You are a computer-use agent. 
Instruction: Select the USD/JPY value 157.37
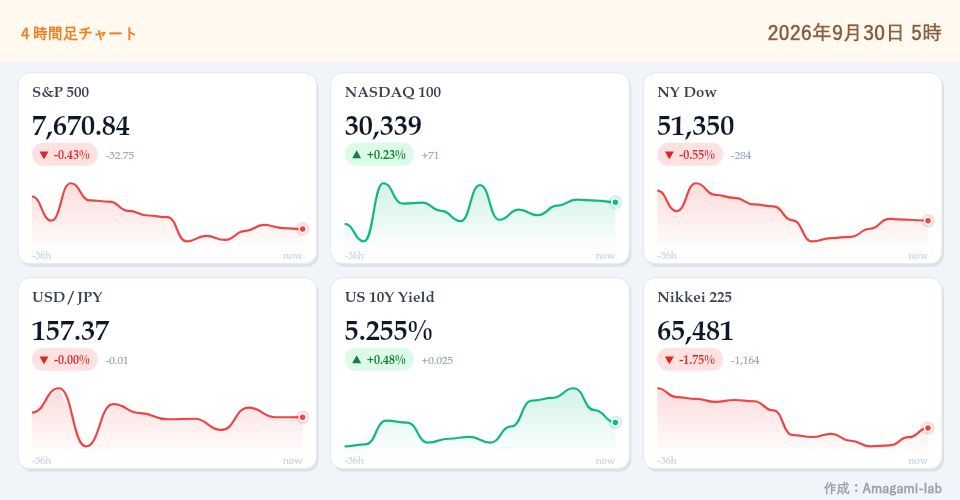click(x=70, y=331)
